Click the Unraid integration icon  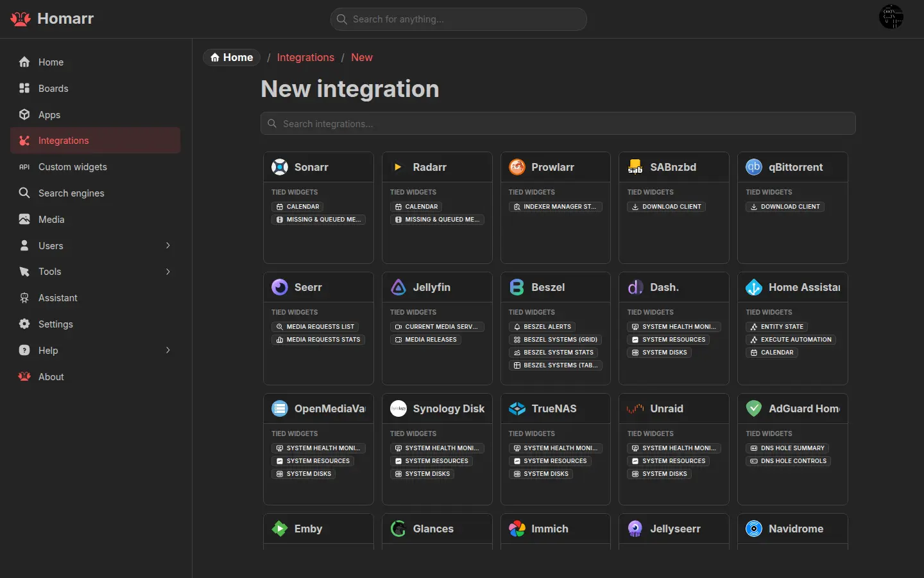point(635,408)
